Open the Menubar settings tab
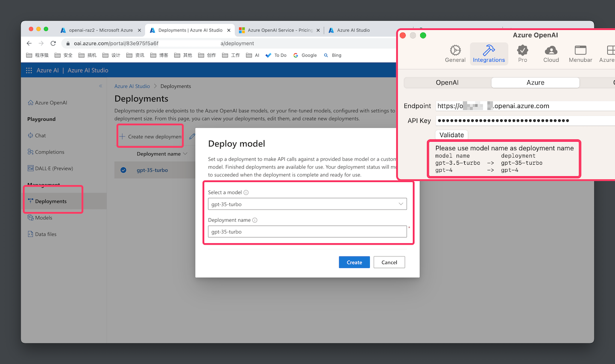The image size is (615, 364). (x=580, y=54)
